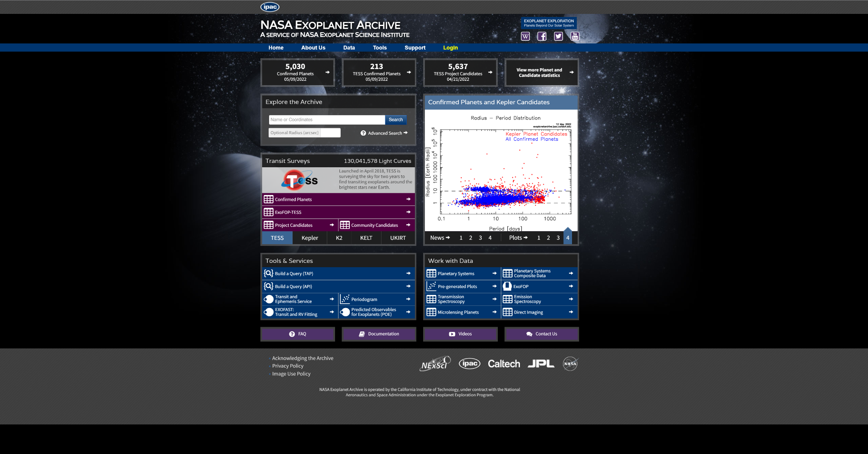Click the Wikipedia W icon

coord(525,36)
